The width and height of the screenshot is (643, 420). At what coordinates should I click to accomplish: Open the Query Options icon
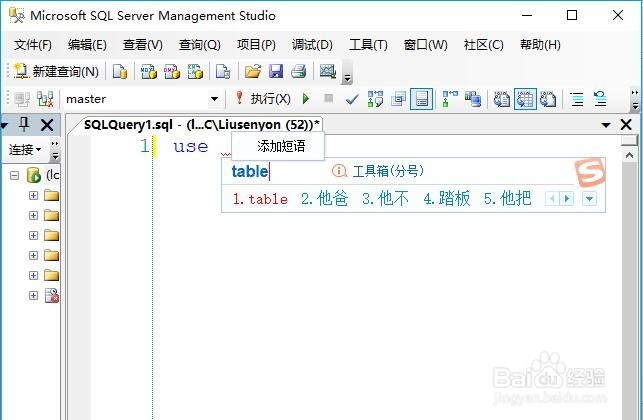398,99
